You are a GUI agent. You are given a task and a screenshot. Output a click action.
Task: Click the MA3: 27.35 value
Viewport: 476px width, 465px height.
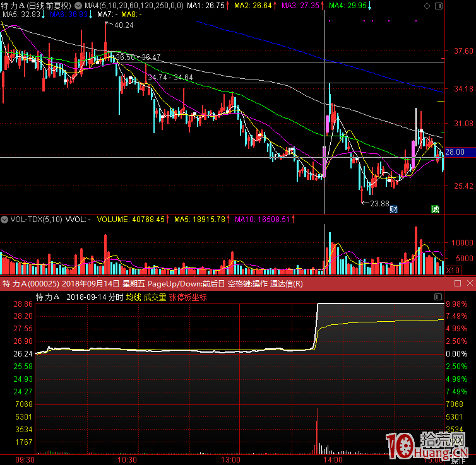click(300, 6)
